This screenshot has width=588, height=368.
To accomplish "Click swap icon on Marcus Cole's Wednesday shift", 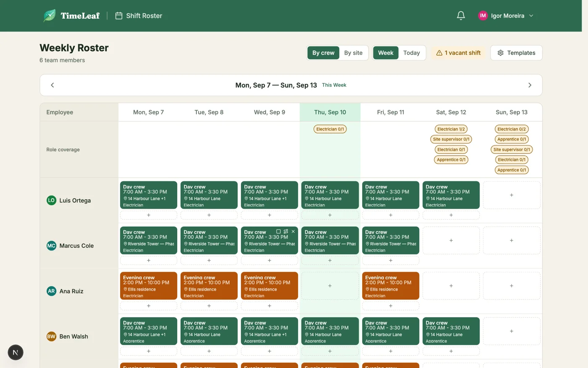I will tap(286, 231).
